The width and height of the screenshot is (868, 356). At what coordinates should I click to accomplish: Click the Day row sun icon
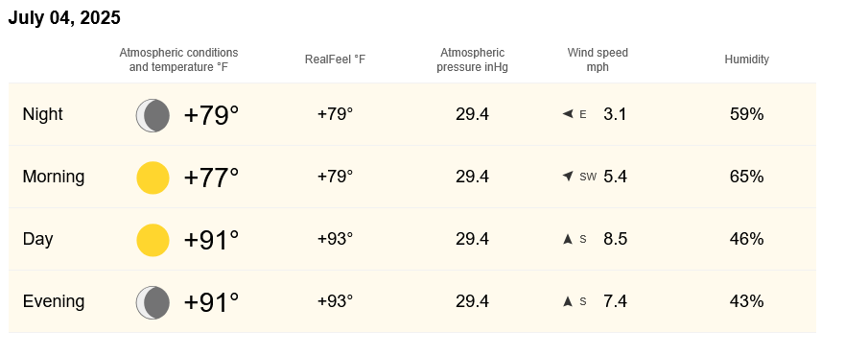pyautogui.click(x=152, y=240)
